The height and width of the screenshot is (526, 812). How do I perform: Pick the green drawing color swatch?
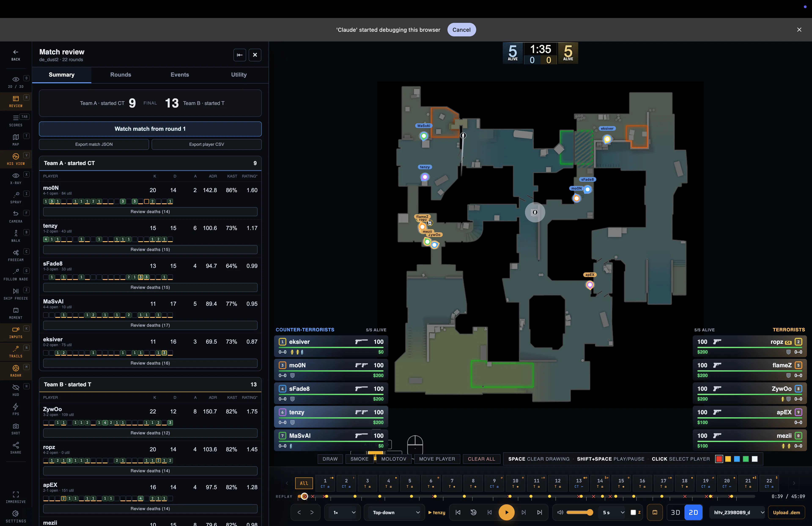coord(746,459)
